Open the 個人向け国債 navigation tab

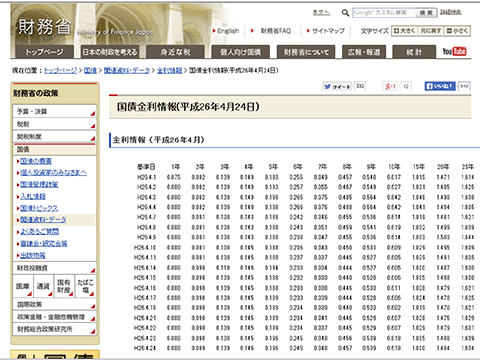240,52
